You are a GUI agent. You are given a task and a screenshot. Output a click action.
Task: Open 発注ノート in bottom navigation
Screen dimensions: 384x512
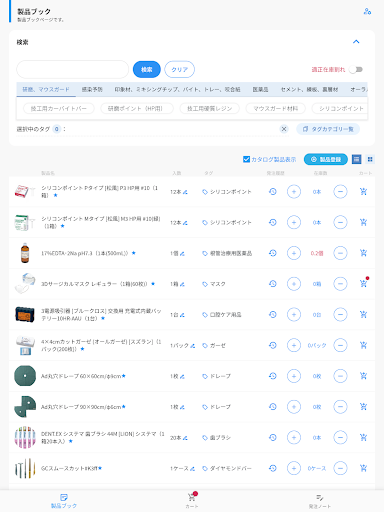319,501
